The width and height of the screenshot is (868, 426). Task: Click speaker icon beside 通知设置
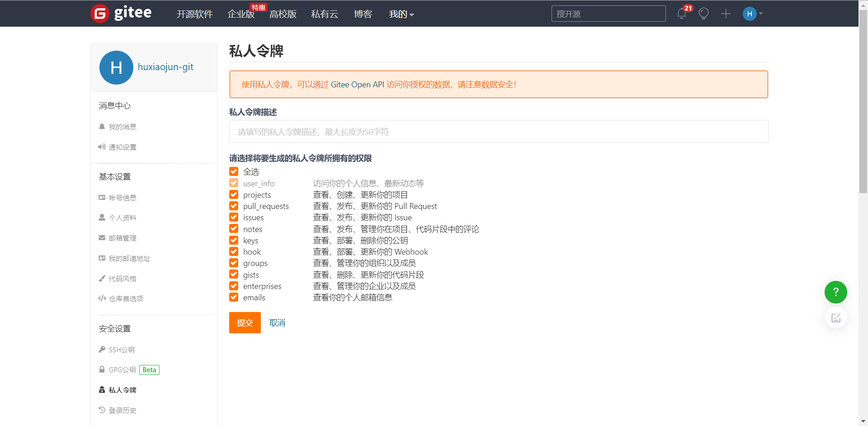pos(102,147)
